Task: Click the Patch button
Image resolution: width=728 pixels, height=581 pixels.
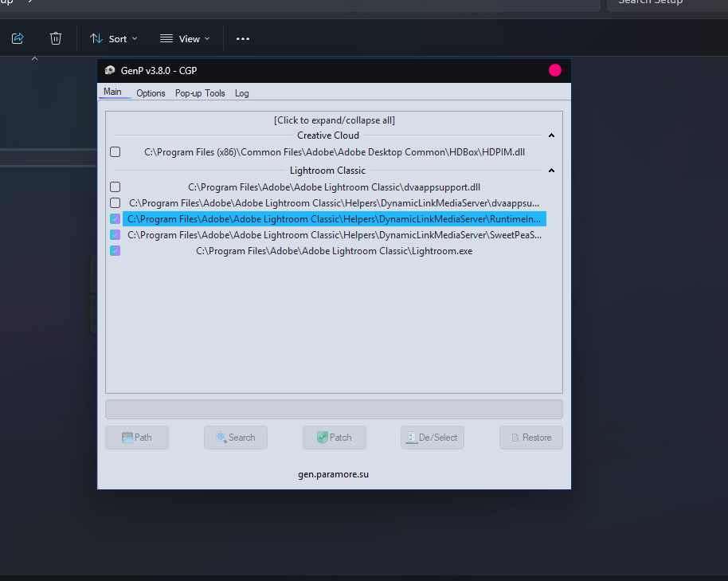Action: click(335, 438)
